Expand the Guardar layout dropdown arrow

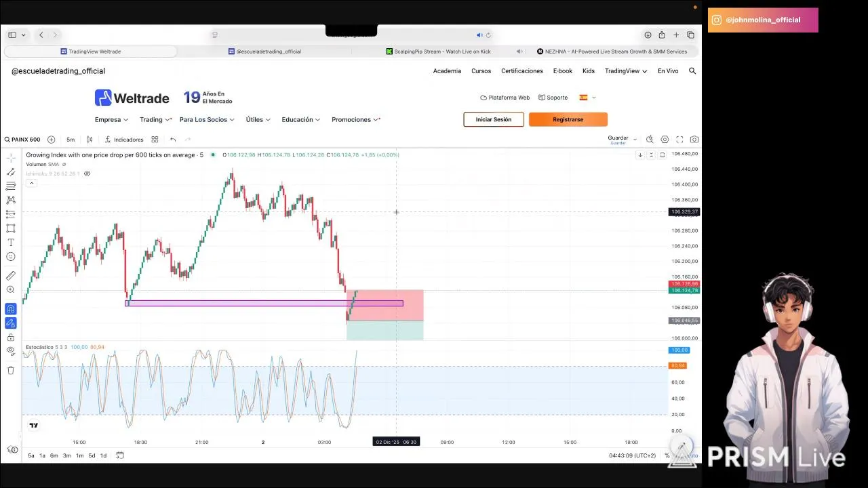[635, 140]
